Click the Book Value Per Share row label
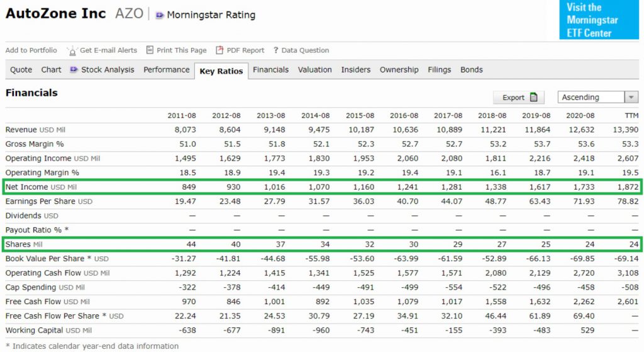 (57, 259)
